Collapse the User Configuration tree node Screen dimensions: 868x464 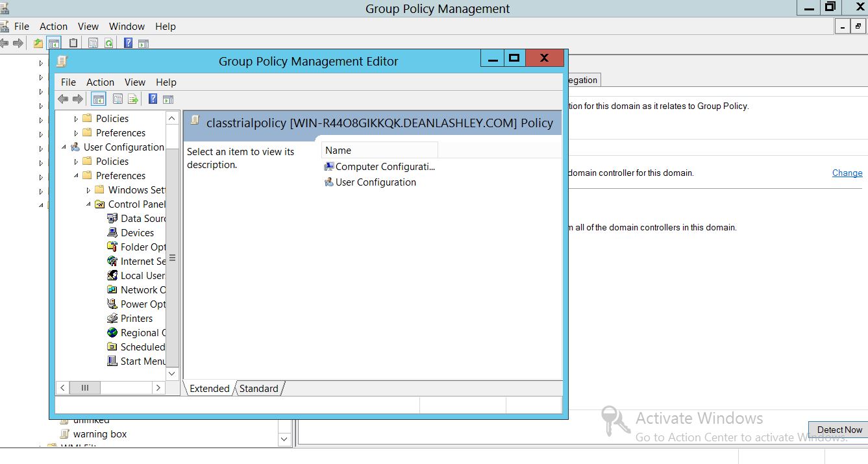coord(64,147)
